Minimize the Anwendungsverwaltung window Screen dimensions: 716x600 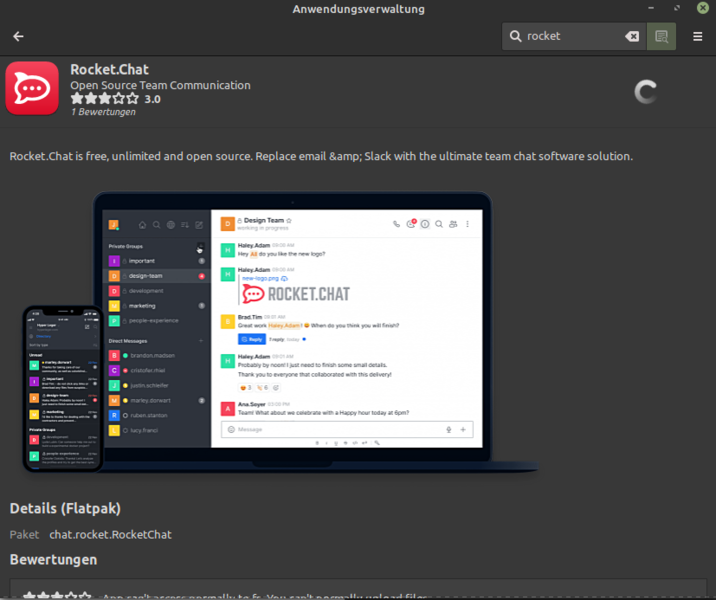pos(651,8)
